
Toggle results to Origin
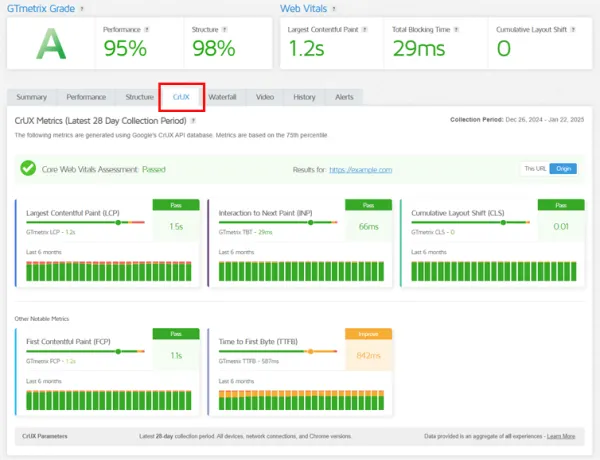[x=563, y=169]
